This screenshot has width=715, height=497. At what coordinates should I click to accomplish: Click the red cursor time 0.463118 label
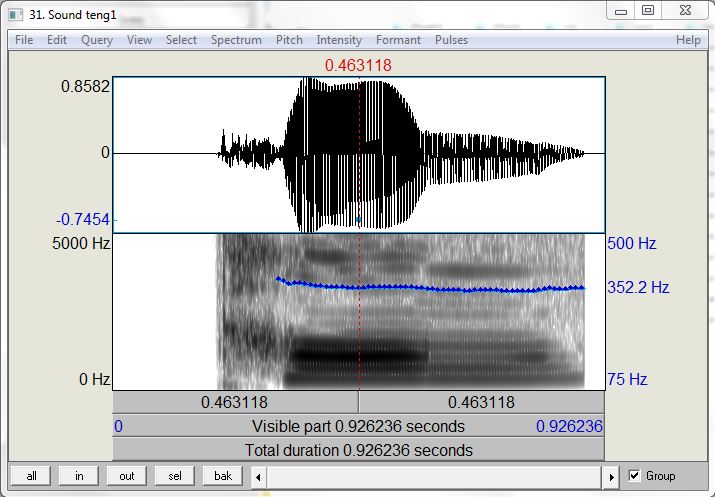(x=358, y=65)
